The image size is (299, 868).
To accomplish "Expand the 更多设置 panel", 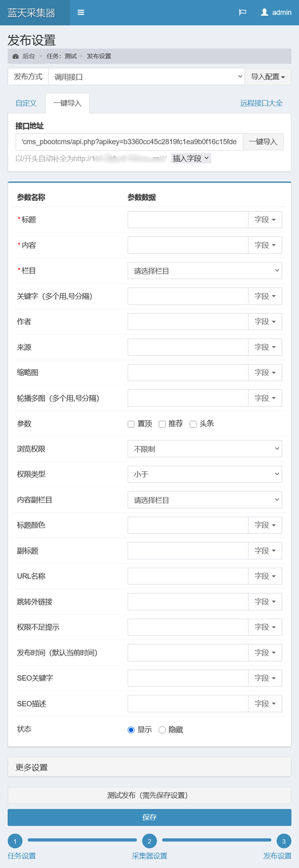I will tap(149, 767).
